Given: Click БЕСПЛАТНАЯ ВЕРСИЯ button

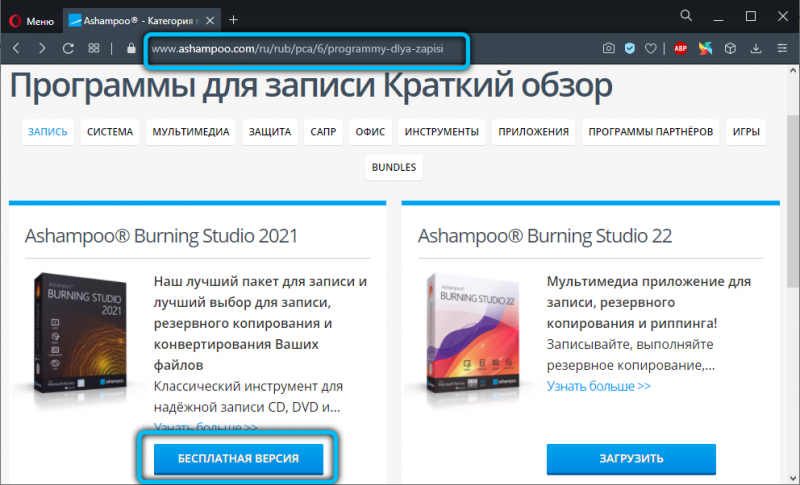Looking at the screenshot, I should pos(238,458).
